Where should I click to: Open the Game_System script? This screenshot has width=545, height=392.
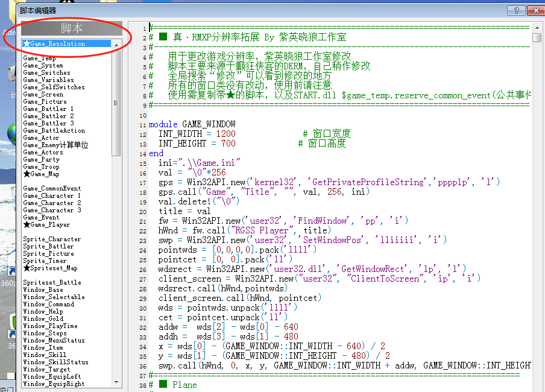[43, 65]
